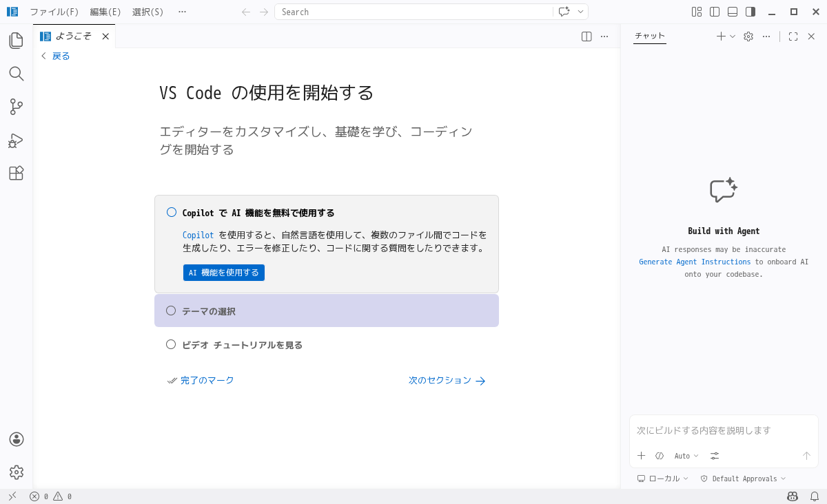Focus the Search command center box
The height and width of the screenshot is (504, 827).
click(413, 12)
